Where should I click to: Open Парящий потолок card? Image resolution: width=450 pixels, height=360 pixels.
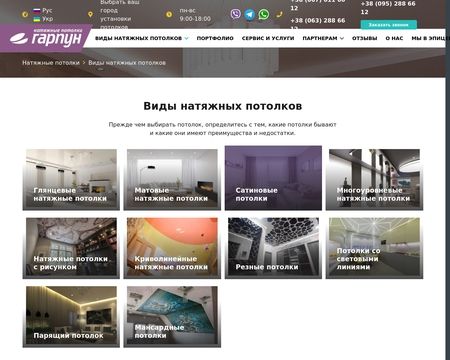coord(71,317)
